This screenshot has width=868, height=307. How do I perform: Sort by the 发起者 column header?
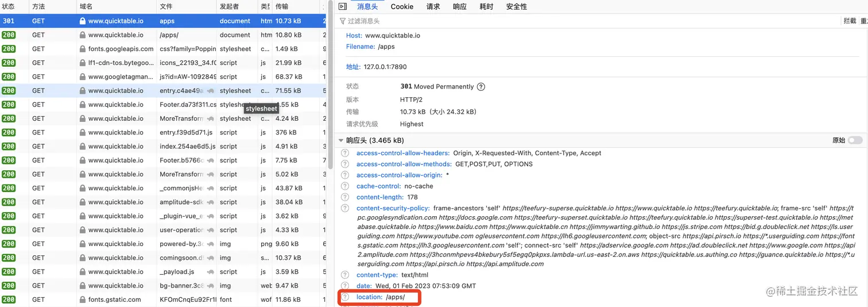coord(237,6)
